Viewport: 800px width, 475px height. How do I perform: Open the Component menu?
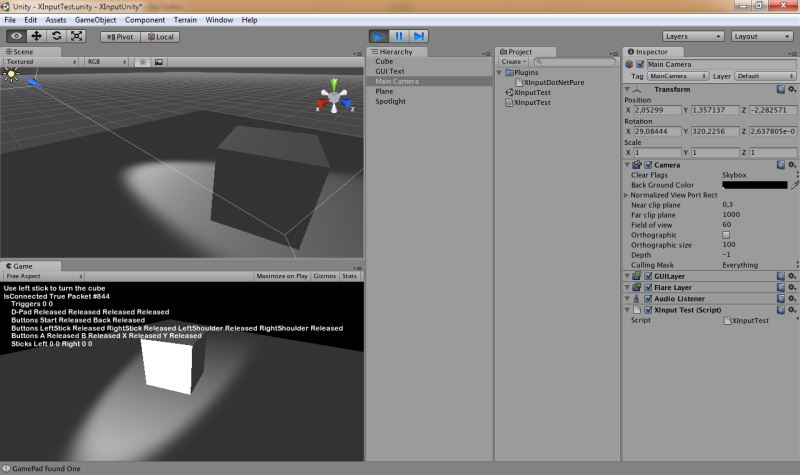[145, 20]
